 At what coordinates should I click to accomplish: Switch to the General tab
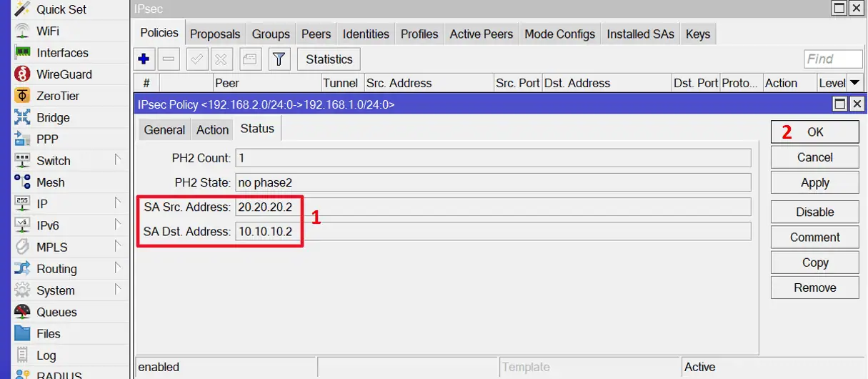click(x=164, y=129)
